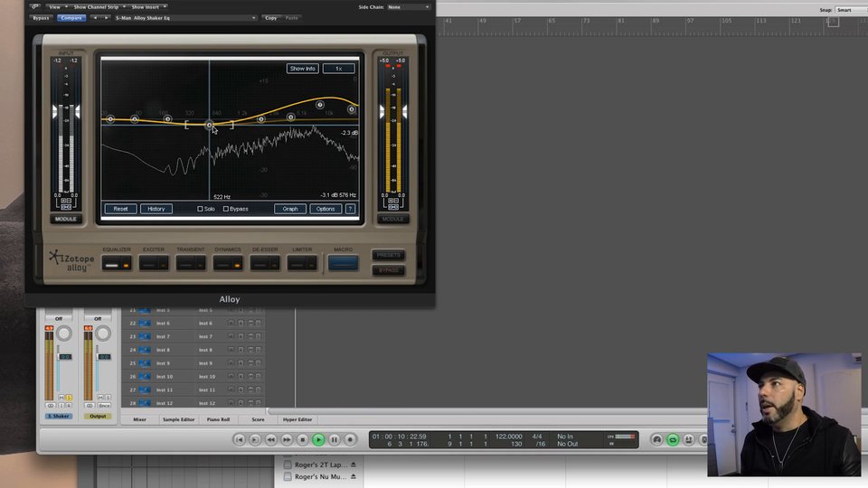Screen dimensions: 868x488
Task: Fast forward the transport
Action: point(287,439)
